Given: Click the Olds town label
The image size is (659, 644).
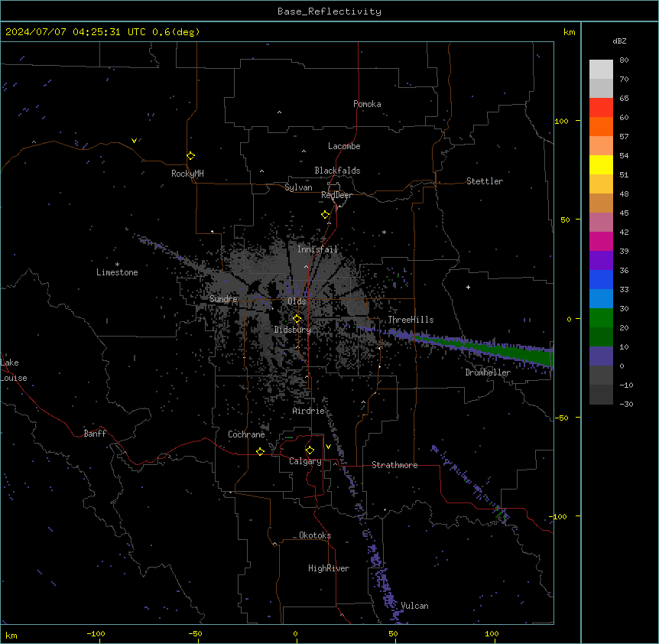Looking at the screenshot, I should tap(297, 301).
